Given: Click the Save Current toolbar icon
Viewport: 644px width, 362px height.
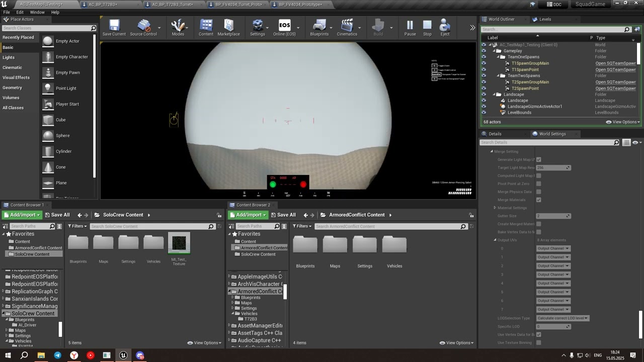Looking at the screenshot, I should click(x=114, y=28).
